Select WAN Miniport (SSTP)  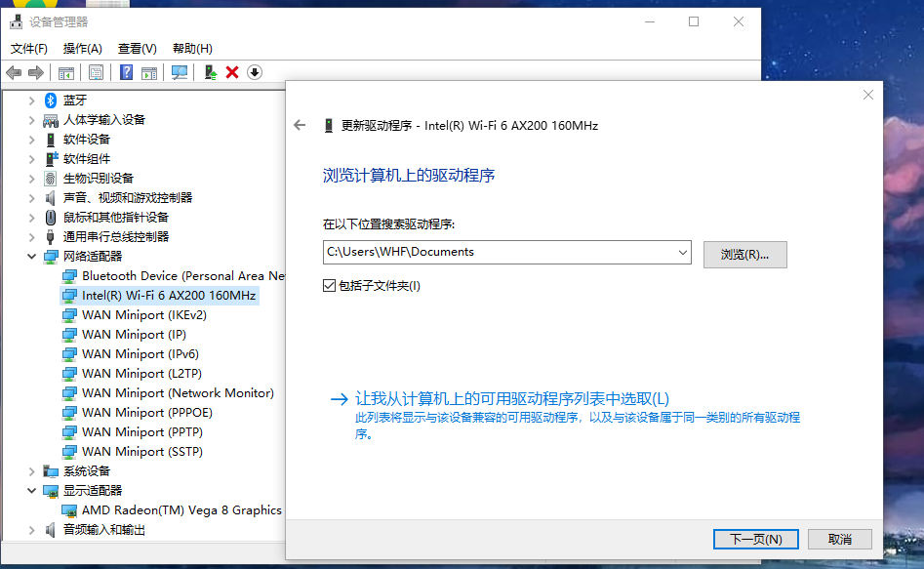(x=142, y=451)
